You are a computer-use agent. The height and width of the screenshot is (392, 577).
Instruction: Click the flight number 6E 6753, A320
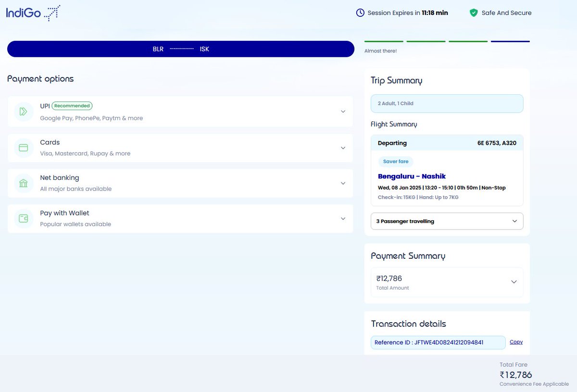497,143
